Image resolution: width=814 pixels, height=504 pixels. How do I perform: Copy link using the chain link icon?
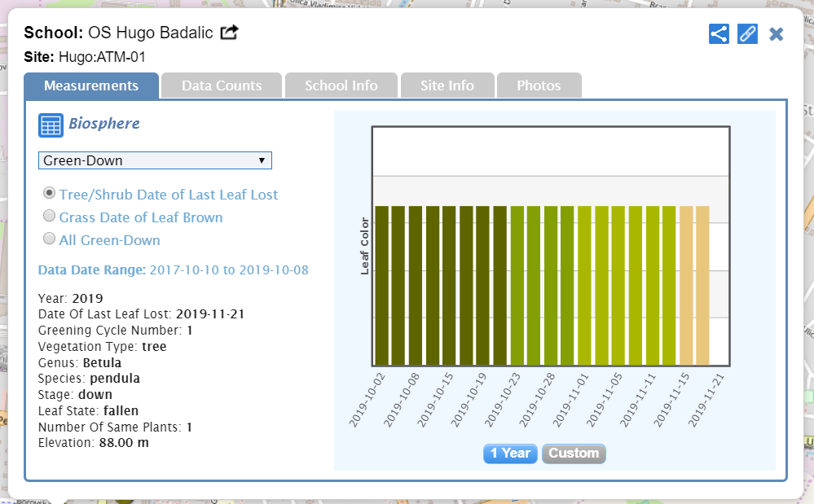pyautogui.click(x=747, y=33)
